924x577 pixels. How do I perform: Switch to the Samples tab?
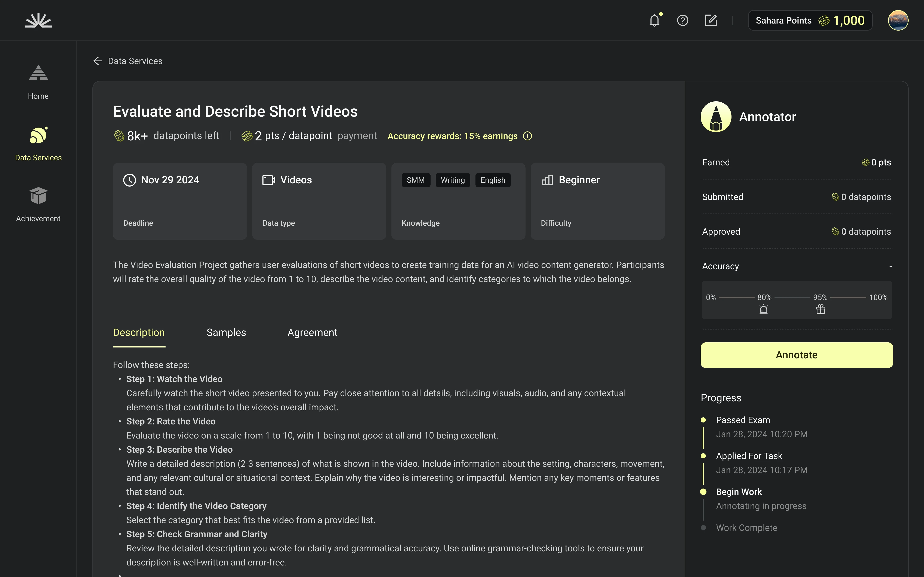(226, 332)
